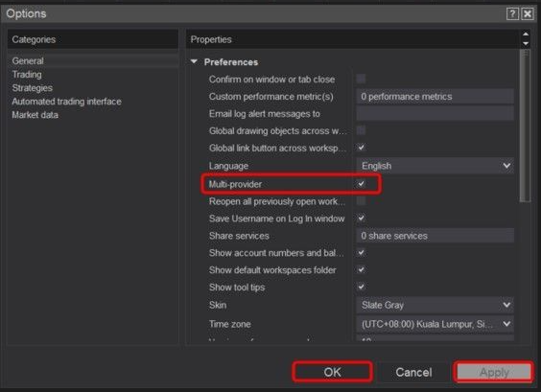
Task: Uncheck Save Username on Log In window
Action: click(362, 218)
